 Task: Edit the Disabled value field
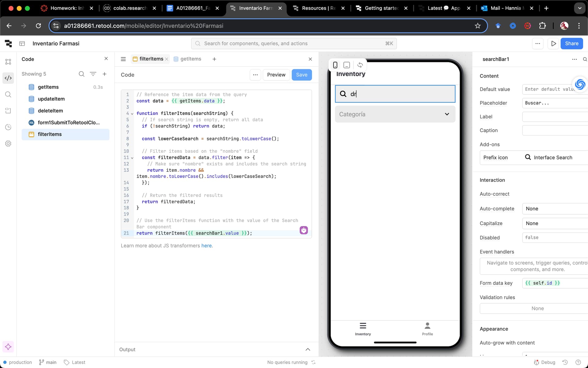pyautogui.click(x=555, y=238)
